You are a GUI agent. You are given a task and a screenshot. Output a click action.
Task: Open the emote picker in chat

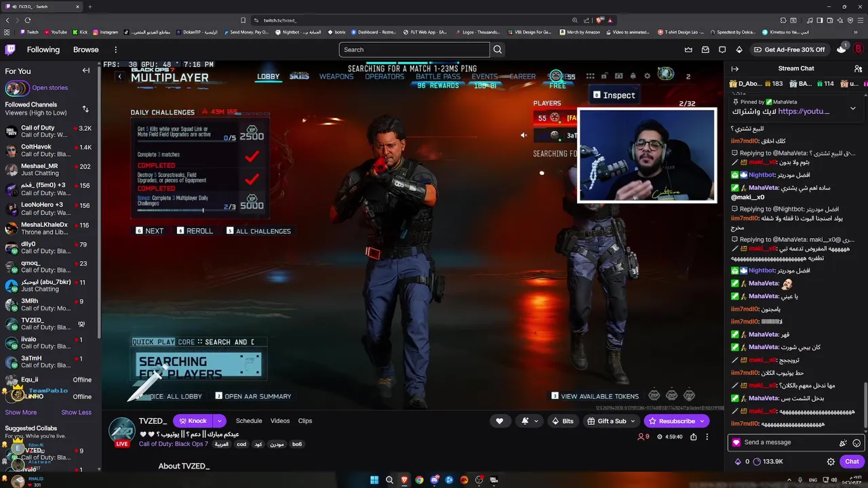point(856,443)
